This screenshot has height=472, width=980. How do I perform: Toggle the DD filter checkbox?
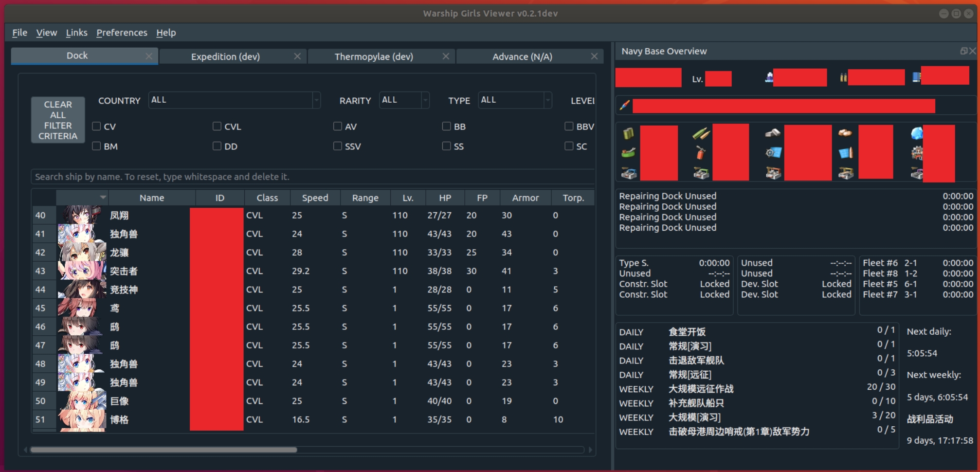pyautogui.click(x=217, y=146)
